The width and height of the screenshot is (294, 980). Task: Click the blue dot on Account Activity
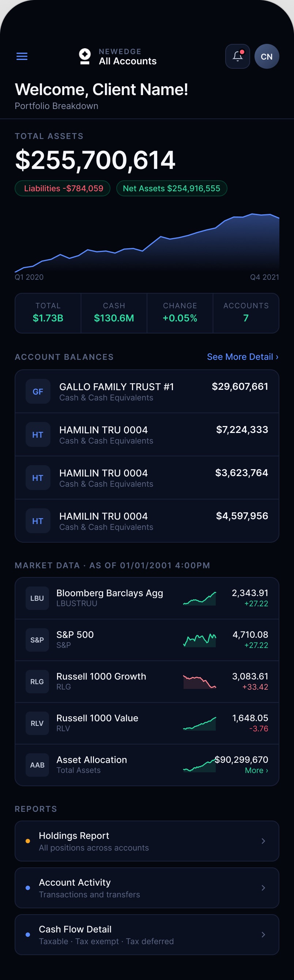(28, 887)
